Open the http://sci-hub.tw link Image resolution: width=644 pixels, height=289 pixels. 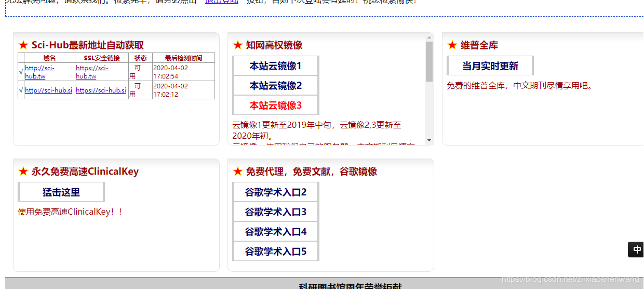coord(39,72)
